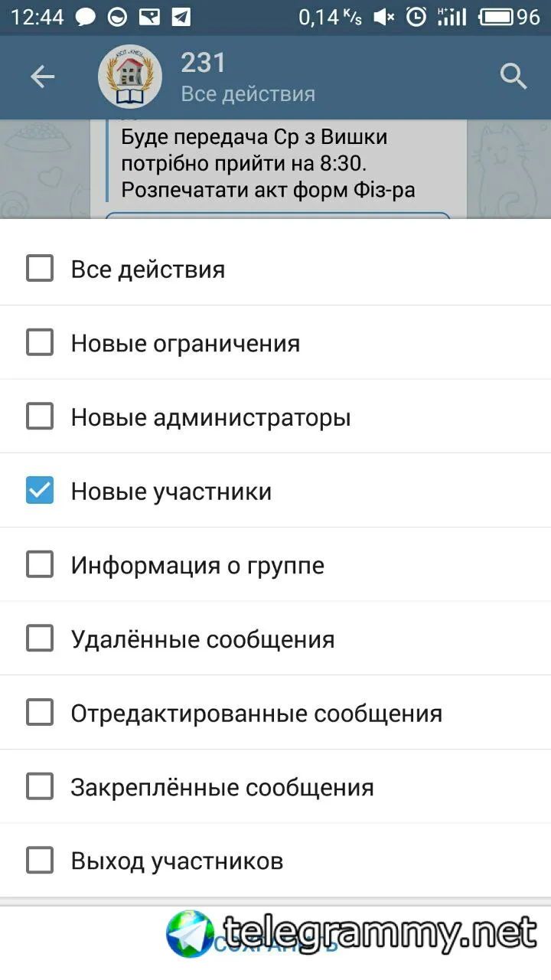The width and height of the screenshot is (551, 980).
Task: Tap the chat bubble notification icon
Action: tap(86, 17)
